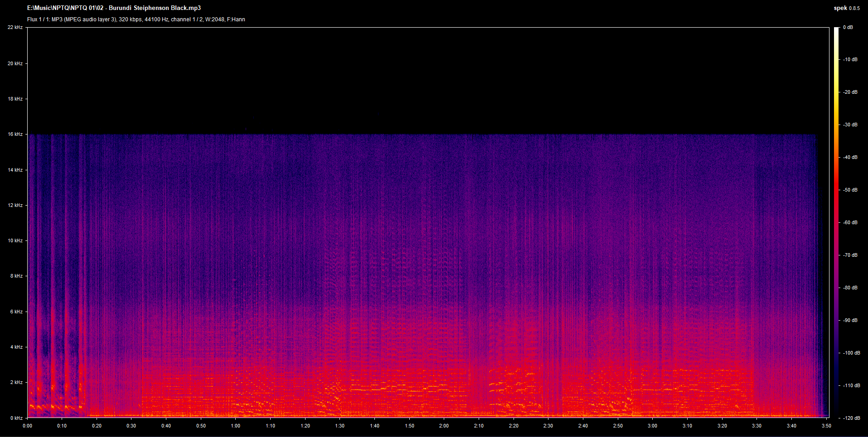
Task: Select the -30 dB scale label
Action: pyautogui.click(x=850, y=125)
